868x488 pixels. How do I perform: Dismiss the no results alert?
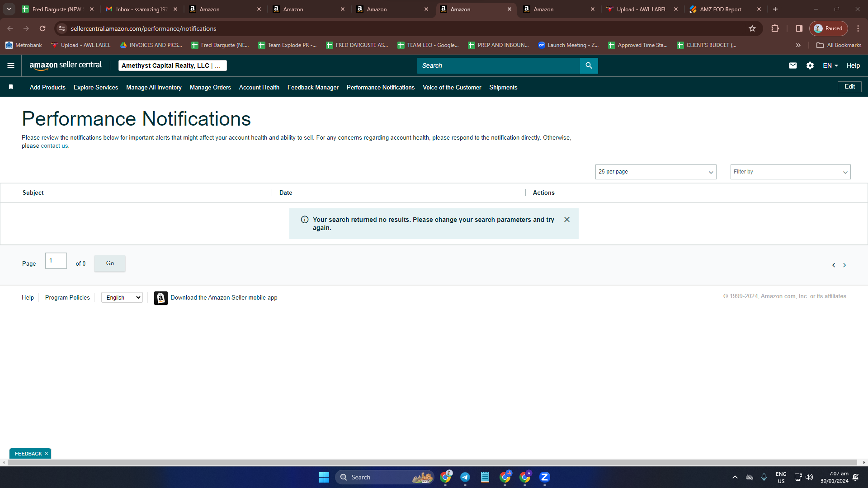[x=566, y=220]
